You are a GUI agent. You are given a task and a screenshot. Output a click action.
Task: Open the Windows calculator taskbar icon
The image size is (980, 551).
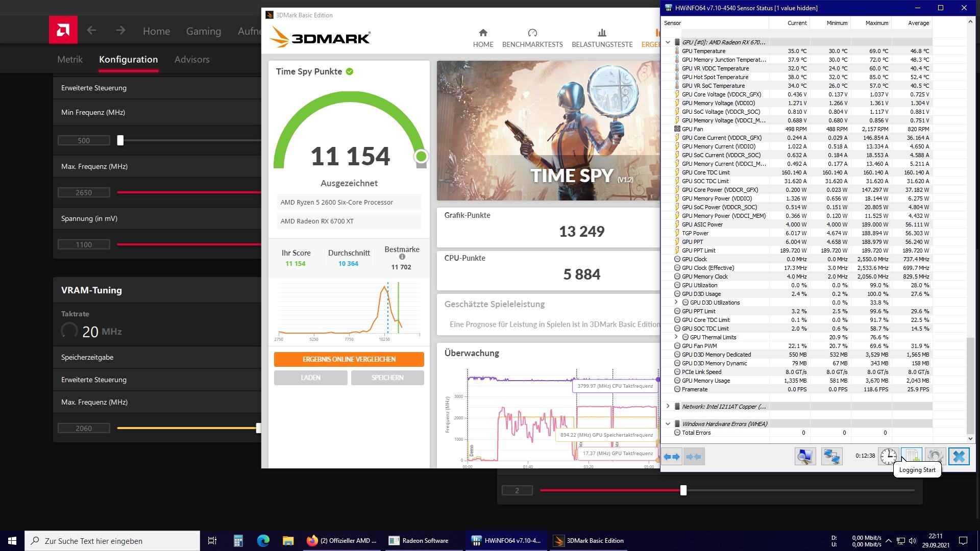tap(238, 541)
